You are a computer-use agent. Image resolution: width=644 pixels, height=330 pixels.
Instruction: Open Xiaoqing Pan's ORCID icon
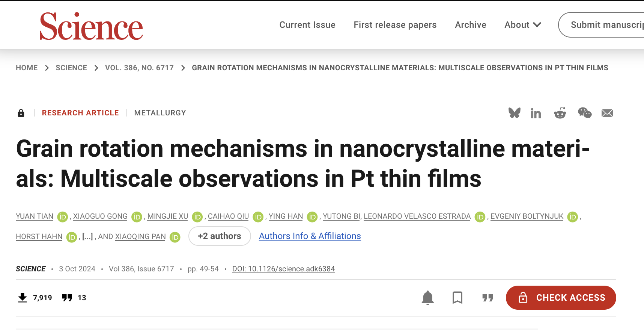coord(175,237)
